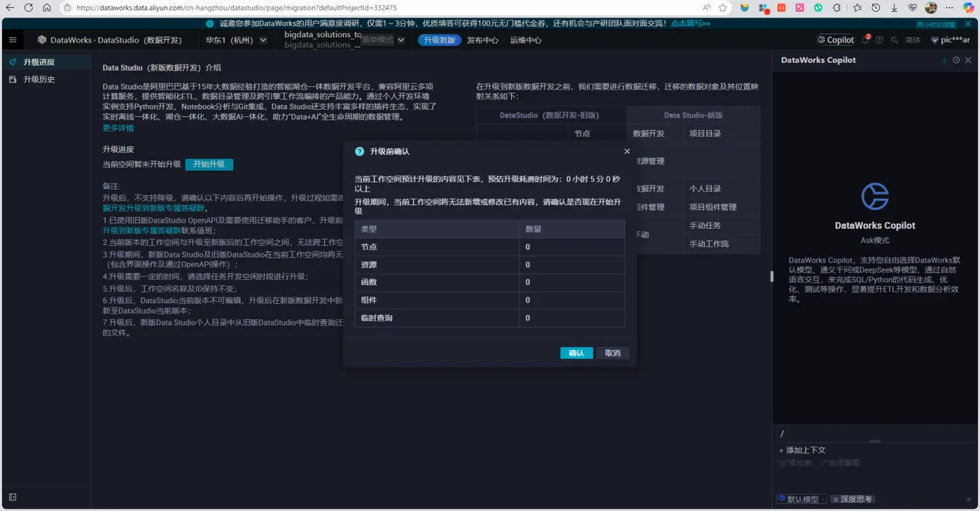This screenshot has height=511, width=980.
Task: Collapse the left sidebar icon at bottom
Action: 13,497
